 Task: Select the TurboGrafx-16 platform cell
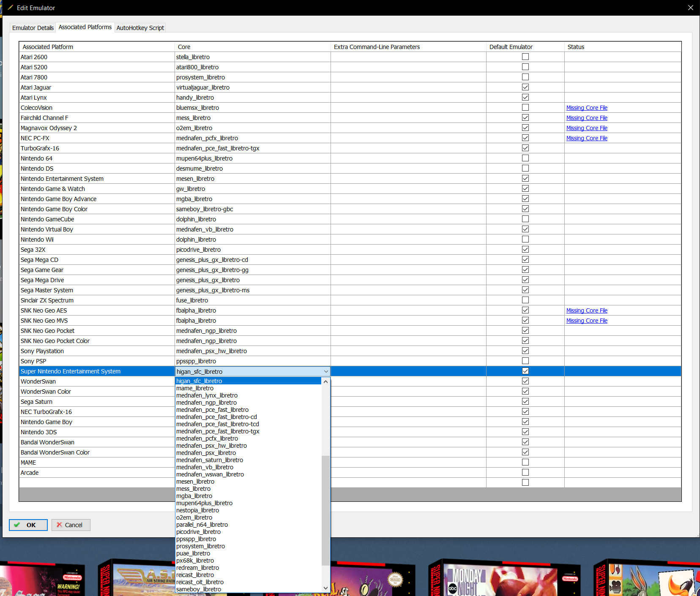(x=97, y=148)
